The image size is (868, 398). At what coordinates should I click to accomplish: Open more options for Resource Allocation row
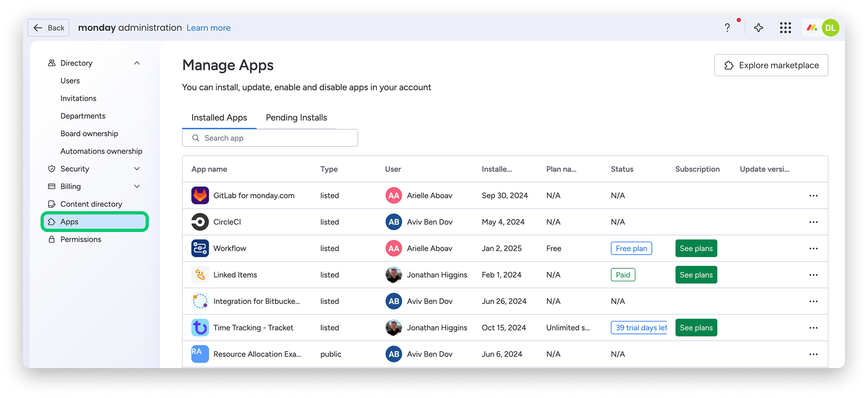pos(814,354)
